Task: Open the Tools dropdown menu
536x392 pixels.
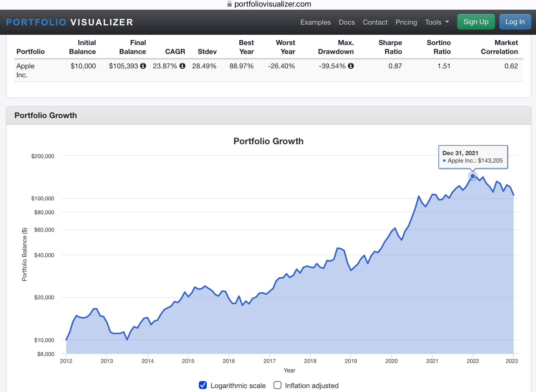Action: pos(437,22)
